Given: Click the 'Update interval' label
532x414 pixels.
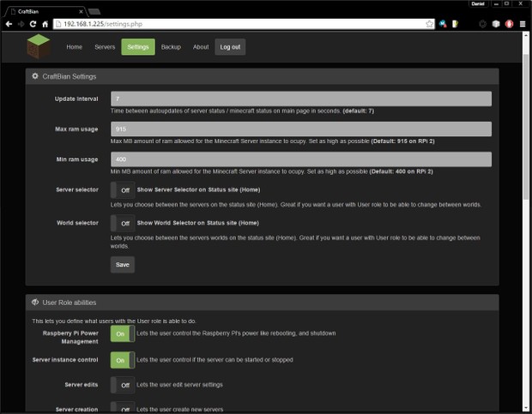Looking at the screenshot, I should (x=76, y=99).
